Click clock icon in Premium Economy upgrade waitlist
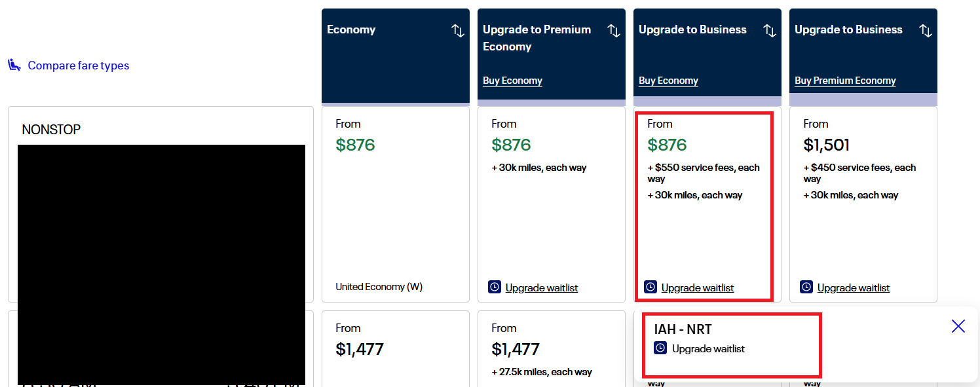Viewport: 980px width, 387px height. [495, 287]
